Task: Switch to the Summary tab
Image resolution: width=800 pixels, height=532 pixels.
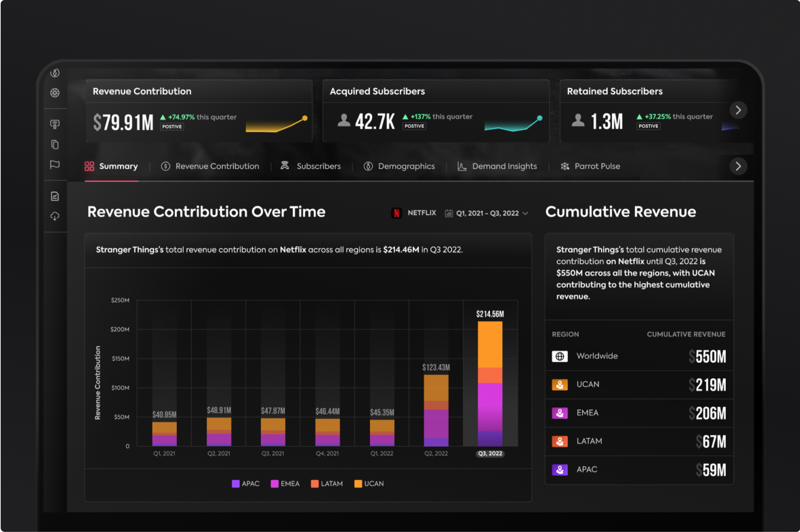Action: [x=111, y=166]
